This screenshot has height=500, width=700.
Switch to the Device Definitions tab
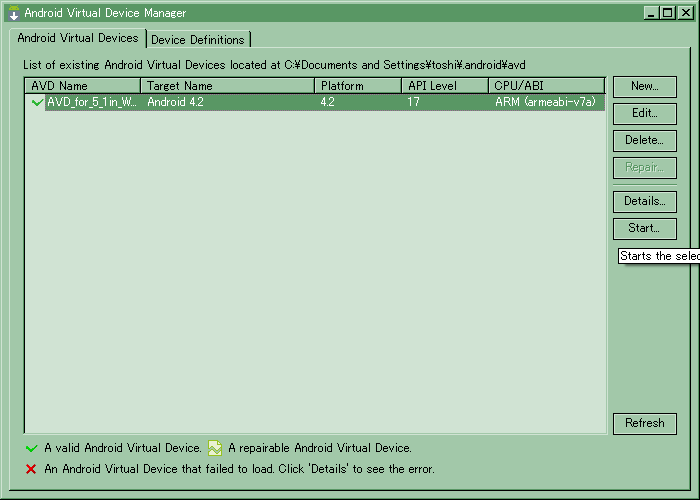coord(198,40)
